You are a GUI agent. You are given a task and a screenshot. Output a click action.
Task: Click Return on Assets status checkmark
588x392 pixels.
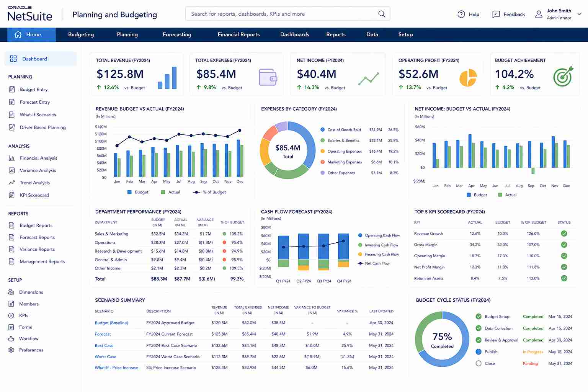pyautogui.click(x=564, y=278)
